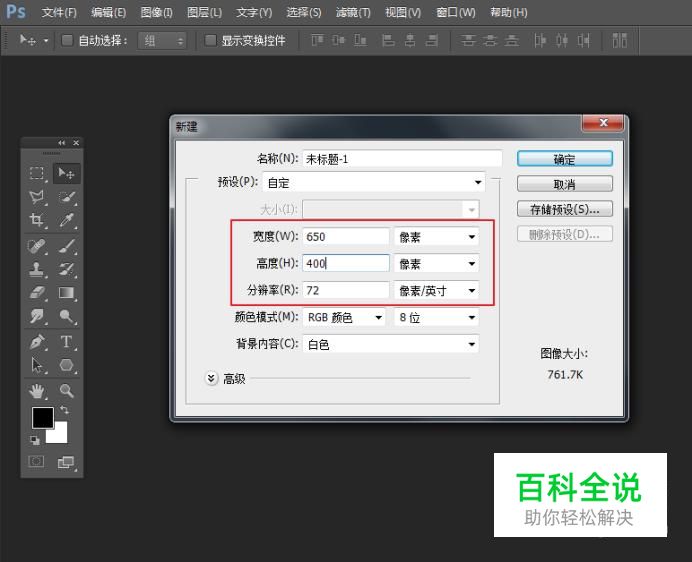Image resolution: width=692 pixels, height=562 pixels.
Task: Open the 编辑(E) menu
Action: (109, 12)
